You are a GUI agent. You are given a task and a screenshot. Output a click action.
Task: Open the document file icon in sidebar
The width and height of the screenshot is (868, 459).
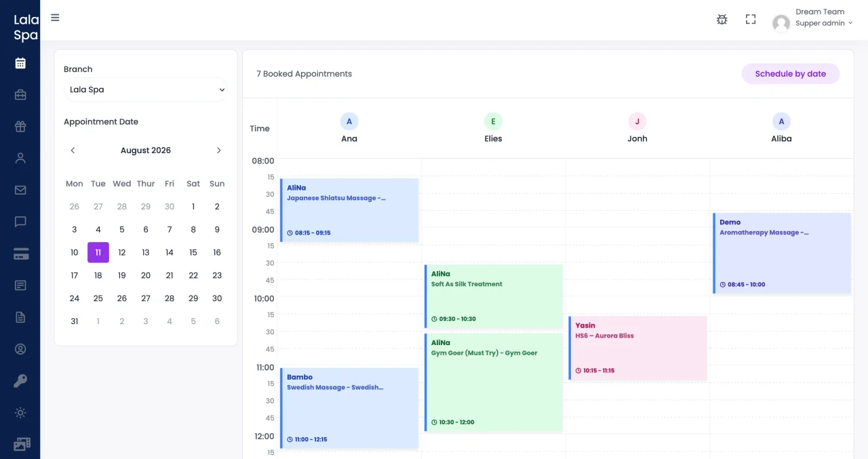(x=20, y=317)
